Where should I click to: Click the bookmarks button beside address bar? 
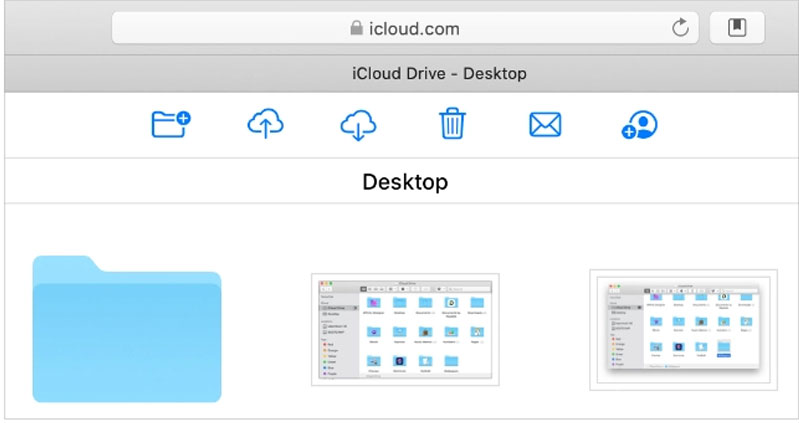point(737,28)
